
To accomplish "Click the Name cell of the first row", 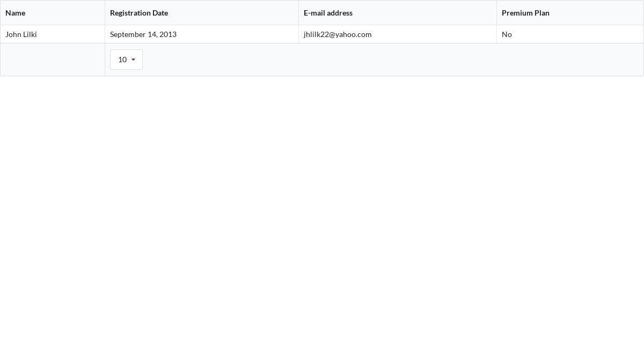I will [x=53, y=34].
